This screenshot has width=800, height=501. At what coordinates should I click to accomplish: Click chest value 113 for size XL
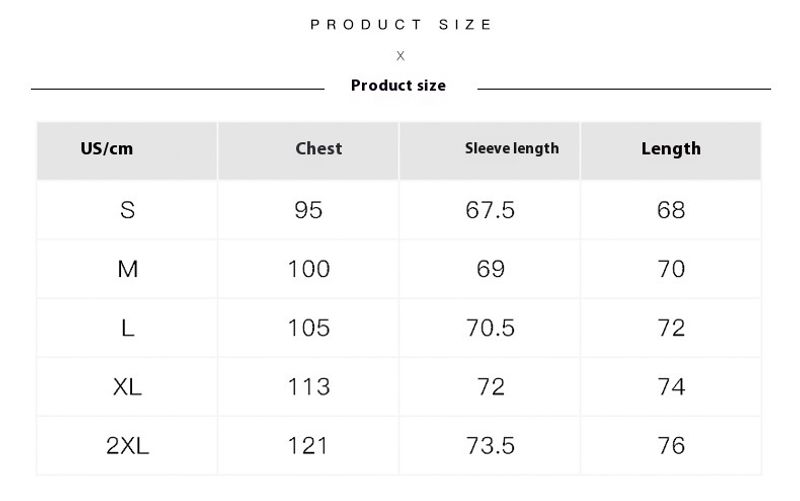tap(309, 387)
